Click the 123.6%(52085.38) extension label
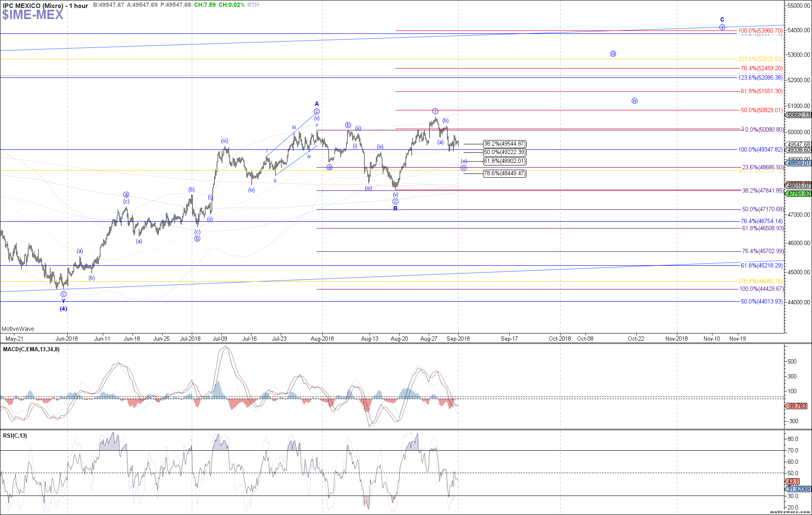Screen dimensions: 812x515 pyautogui.click(x=760, y=77)
